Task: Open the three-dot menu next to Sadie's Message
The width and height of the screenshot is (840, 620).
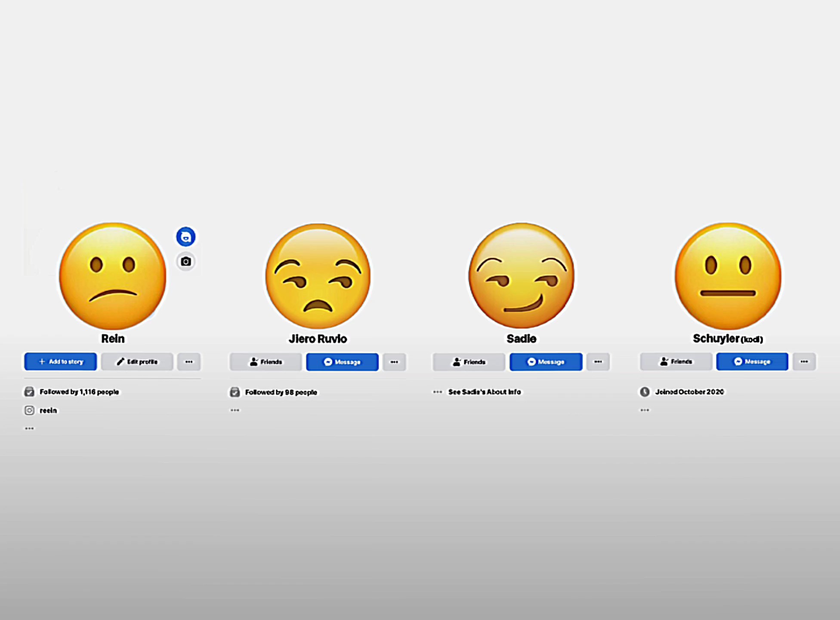Action: point(598,362)
